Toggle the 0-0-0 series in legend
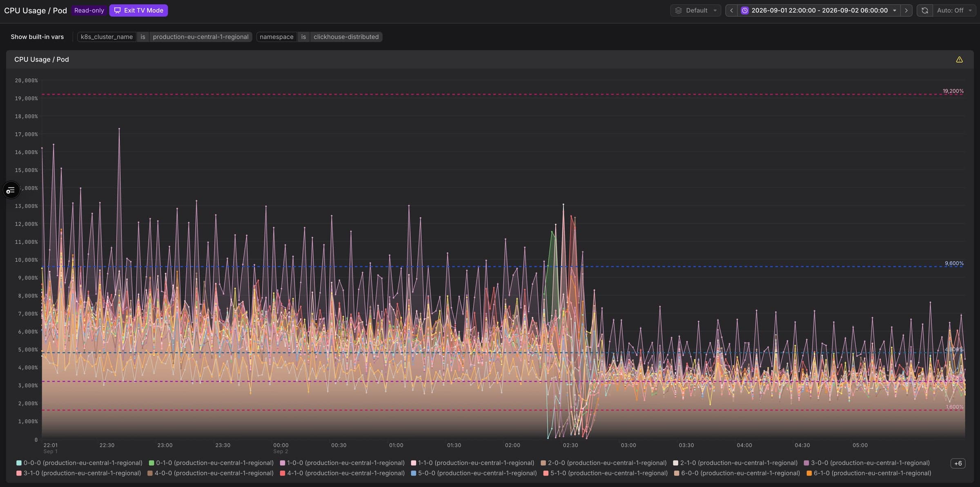This screenshot has height=487, width=980. [x=79, y=463]
